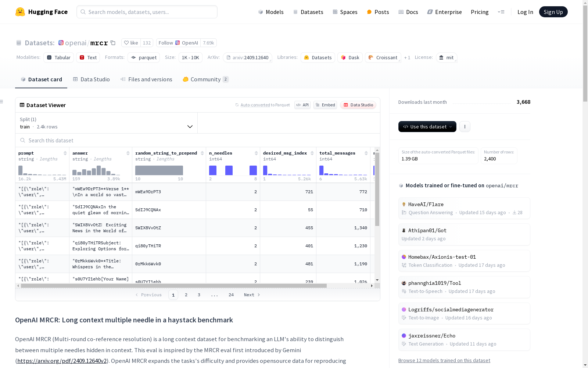This screenshot has width=588, height=368.
Task: Click the dataset table vertical scrollbar
Action: coord(377,190)
